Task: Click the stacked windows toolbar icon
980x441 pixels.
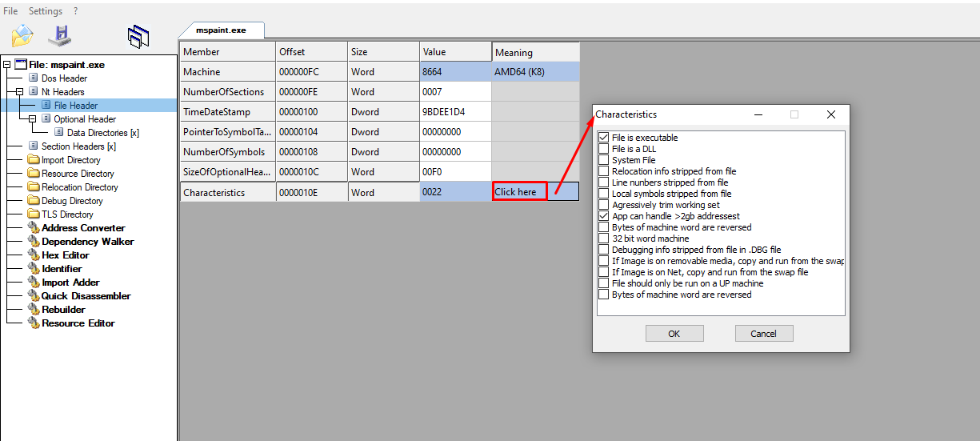Action: pos(138,35)
